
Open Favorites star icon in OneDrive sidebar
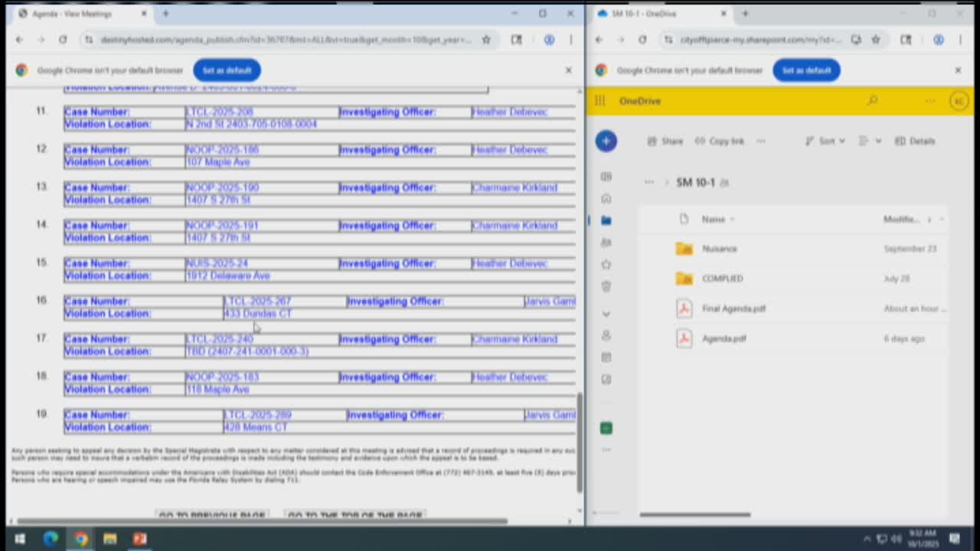tap(606, 265)
